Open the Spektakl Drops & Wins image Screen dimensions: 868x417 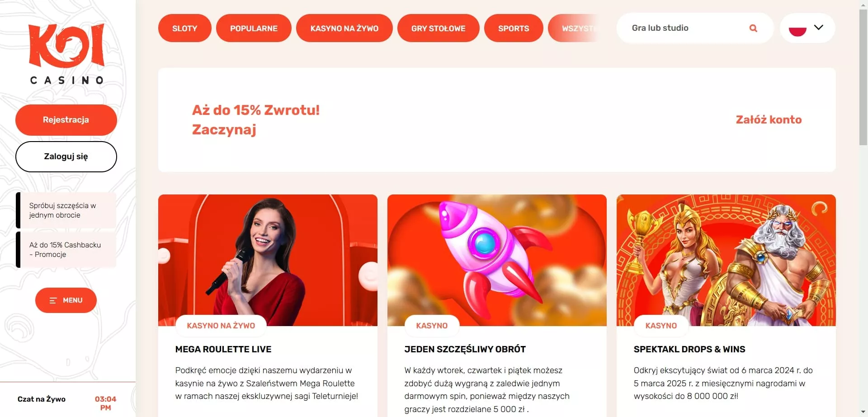[726, 260]
